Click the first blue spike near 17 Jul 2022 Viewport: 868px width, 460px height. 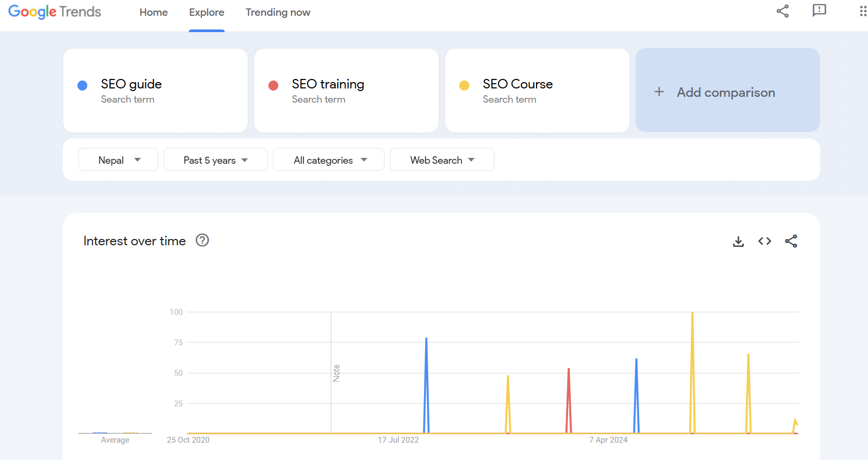coord(426,385)
